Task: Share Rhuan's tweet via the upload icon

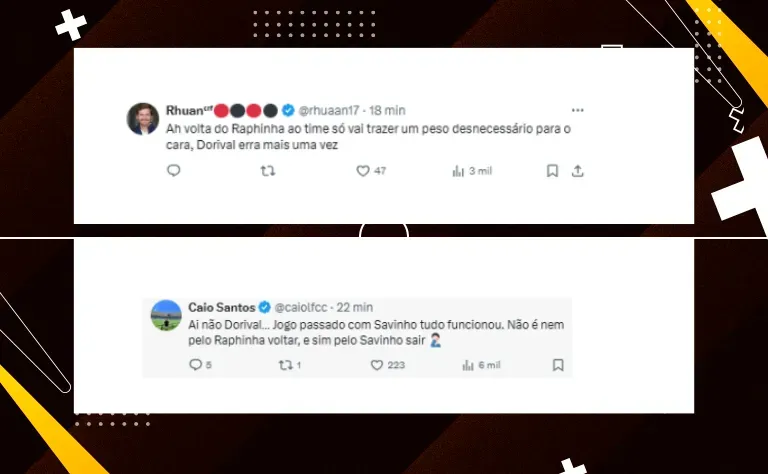Action: (x=577, y=171)
